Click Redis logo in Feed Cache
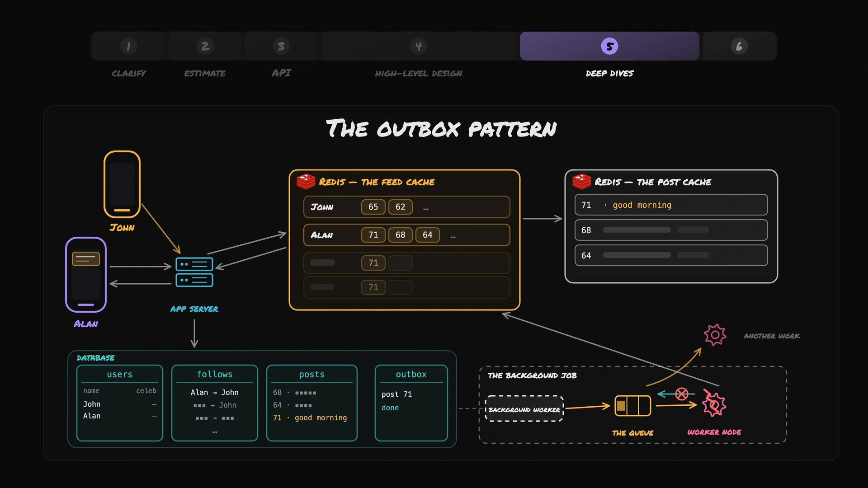Viewport: 868px width, 488px height. 306,182
